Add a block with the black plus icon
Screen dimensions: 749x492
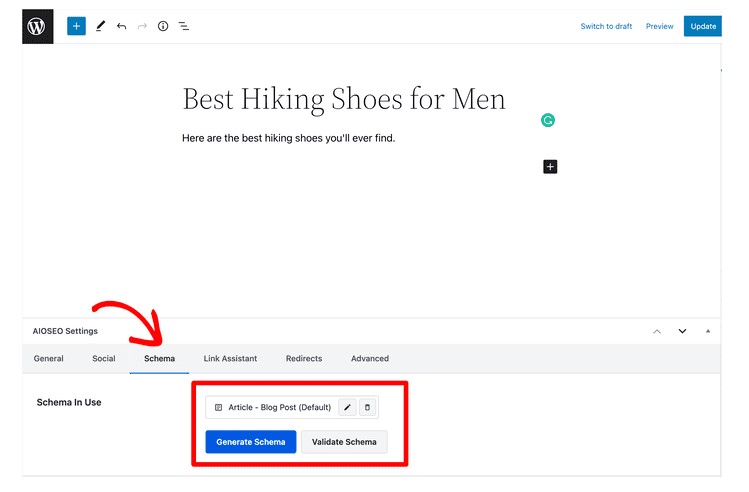[x=550, y=167]
